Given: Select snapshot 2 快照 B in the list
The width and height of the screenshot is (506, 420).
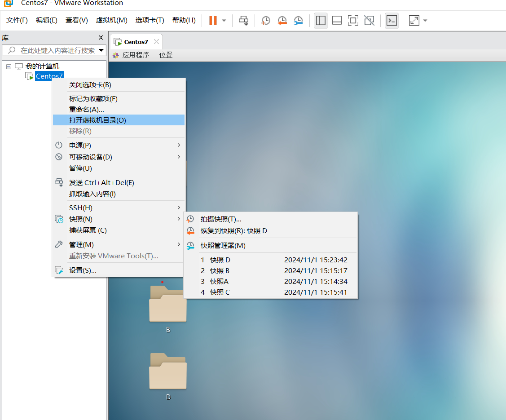Looking at the screenshot, I should tap(271, 270).
